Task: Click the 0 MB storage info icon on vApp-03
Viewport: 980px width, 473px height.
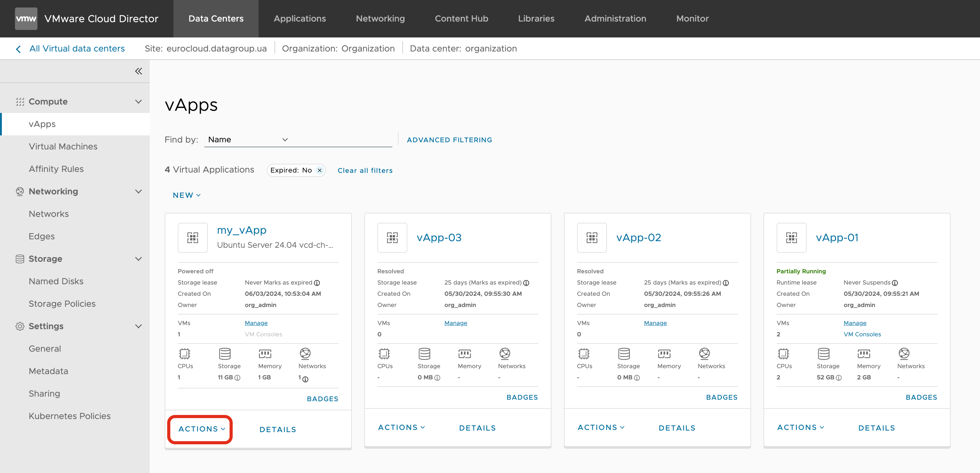Action: coord(437,378)
